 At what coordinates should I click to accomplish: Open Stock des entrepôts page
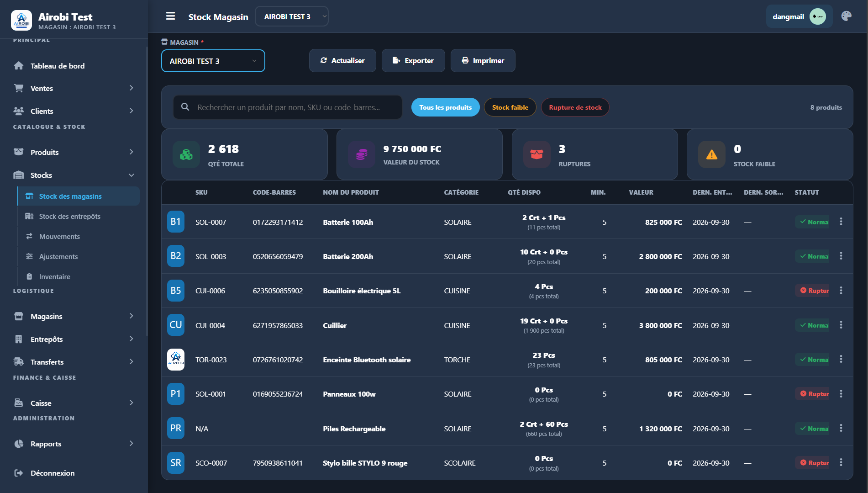[x=79, y=216]
